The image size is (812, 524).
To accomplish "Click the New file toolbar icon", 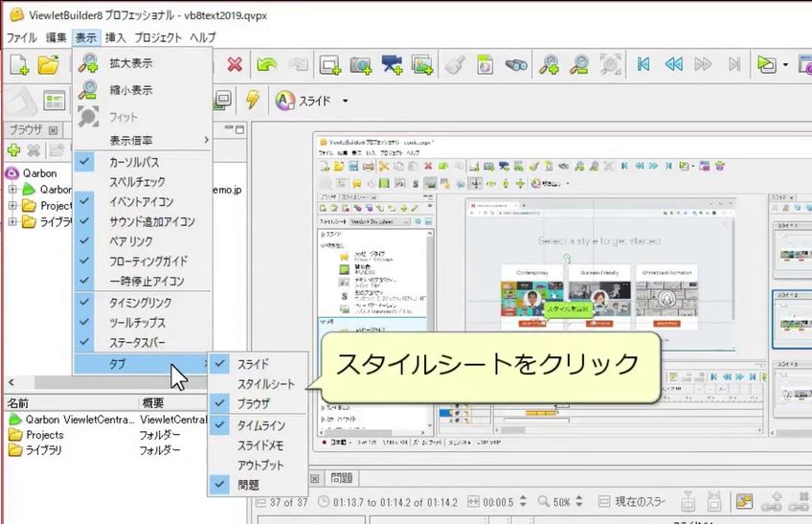I will [x=19, y=65].
